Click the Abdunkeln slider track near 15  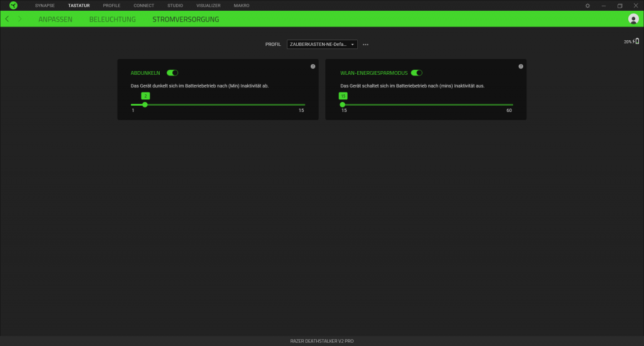coord(301,105)
